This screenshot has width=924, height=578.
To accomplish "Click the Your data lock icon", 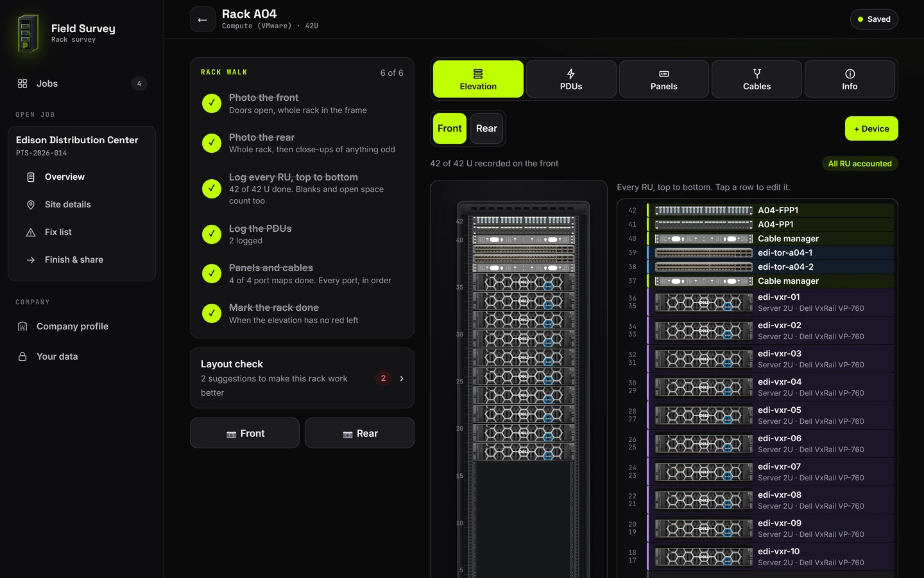I will (22, 356).
